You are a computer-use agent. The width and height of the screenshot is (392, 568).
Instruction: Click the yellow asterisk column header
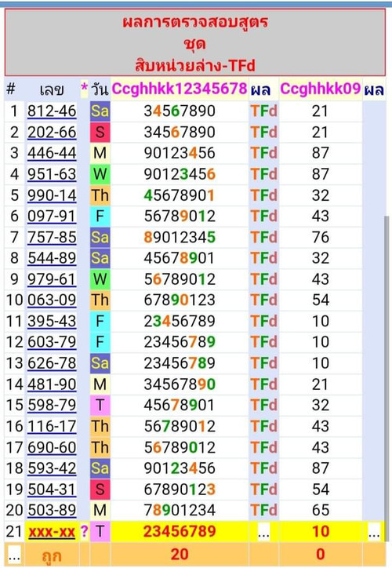pyautogui.click(x=84, y=88)
